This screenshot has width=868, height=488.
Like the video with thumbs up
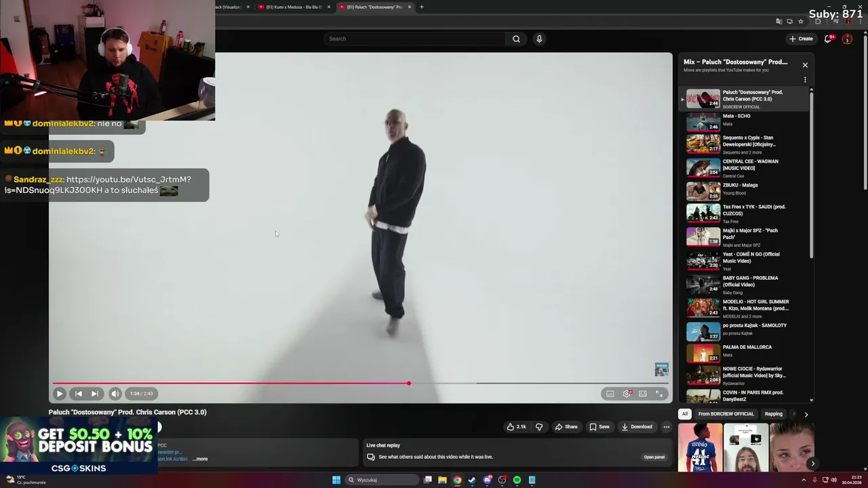(x=516, y=427)
